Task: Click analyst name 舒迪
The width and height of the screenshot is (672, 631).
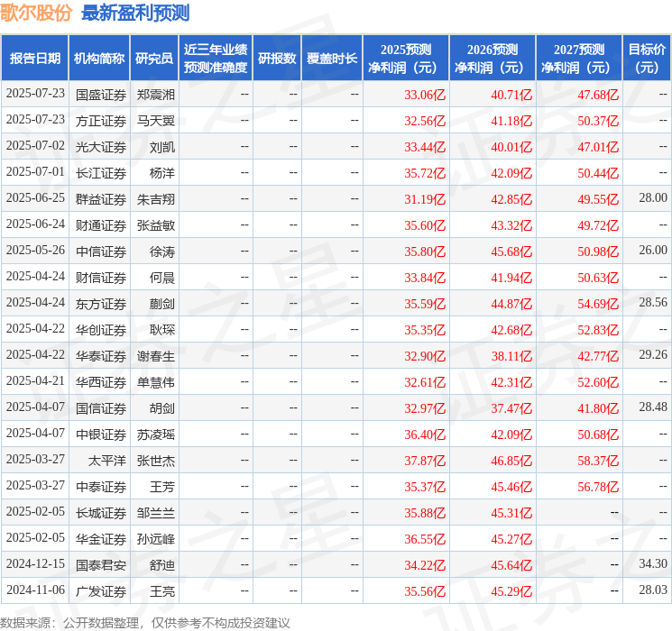Action: (162, 565)
